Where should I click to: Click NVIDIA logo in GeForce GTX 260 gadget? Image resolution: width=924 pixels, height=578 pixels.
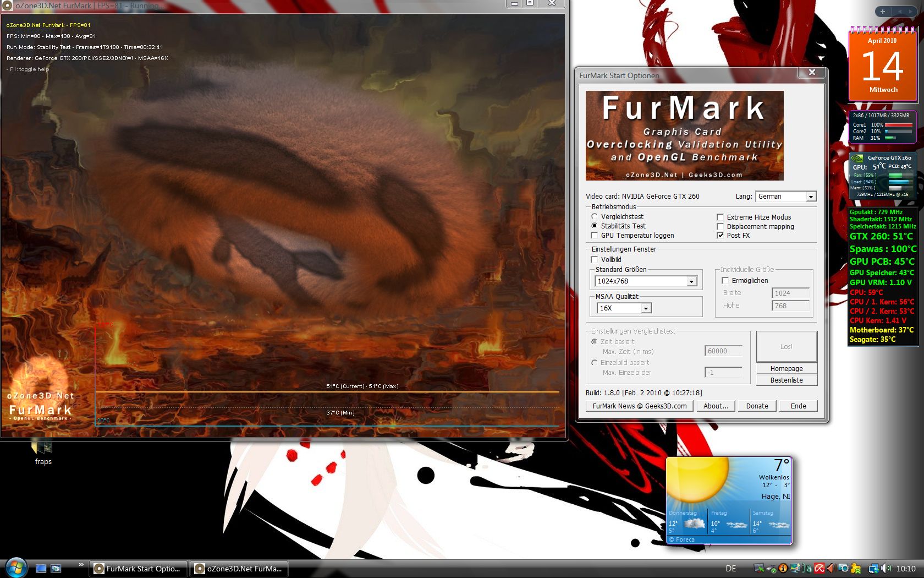click(858, 158)
